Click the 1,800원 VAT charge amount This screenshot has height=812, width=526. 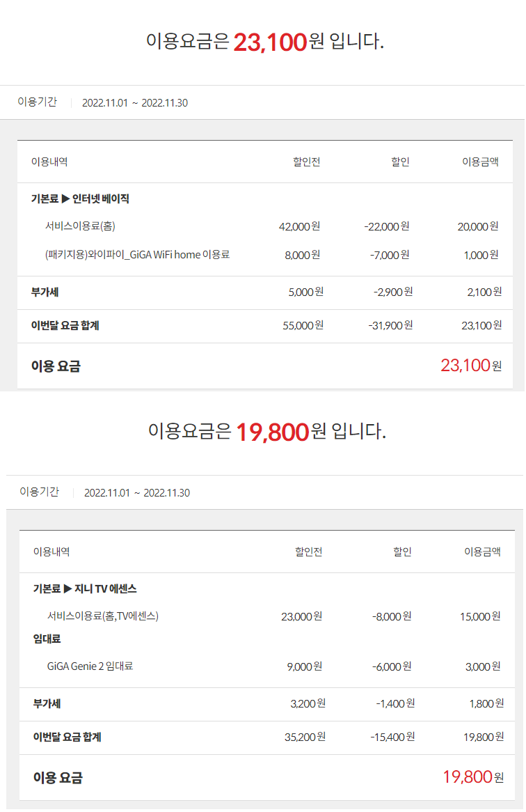486,703
